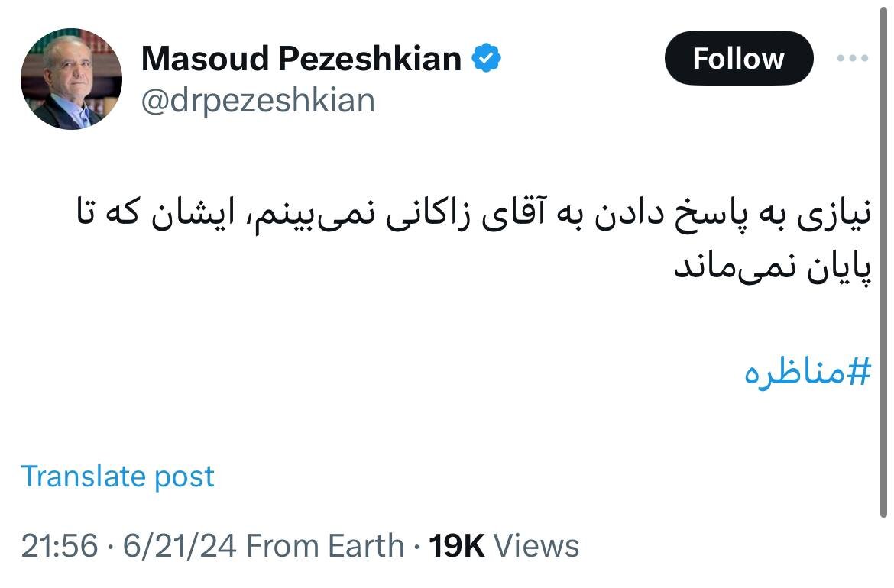This screenshot has width=894, height=588.
Task: Click the @drpezeshkian username
Action: coord(258,100)
